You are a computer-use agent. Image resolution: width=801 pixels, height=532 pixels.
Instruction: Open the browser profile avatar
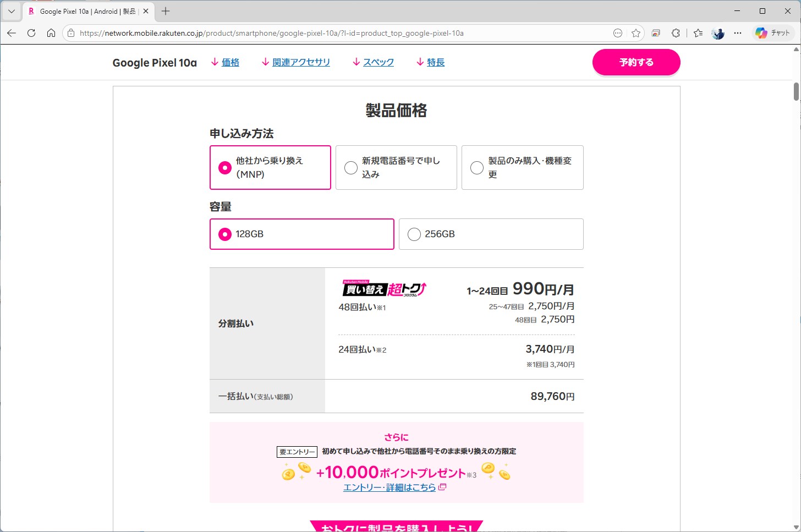click(x=718, y=33)
